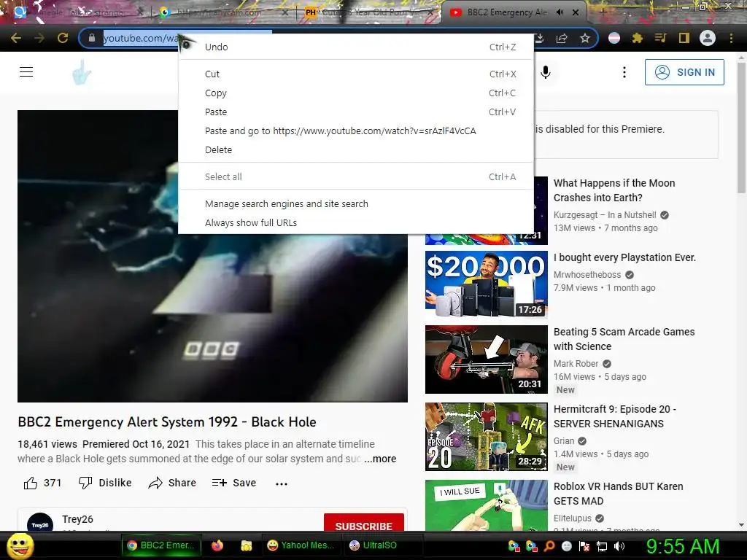Click the Trey26 channel avatar

(x=40, y=522)
